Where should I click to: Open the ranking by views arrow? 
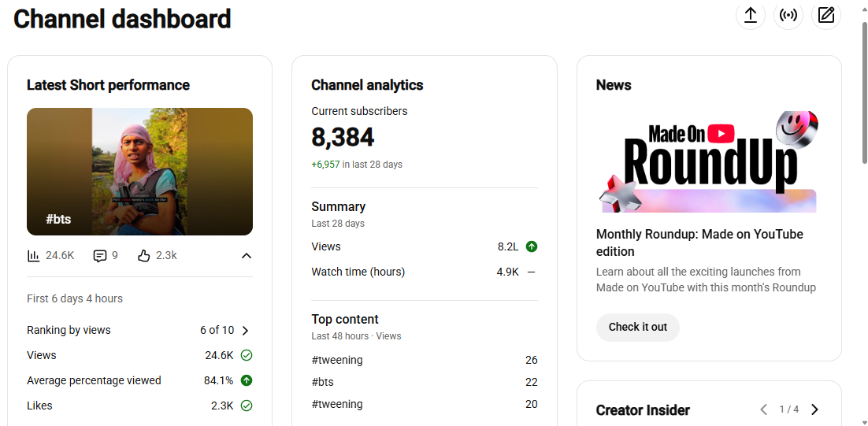(246, 331)
